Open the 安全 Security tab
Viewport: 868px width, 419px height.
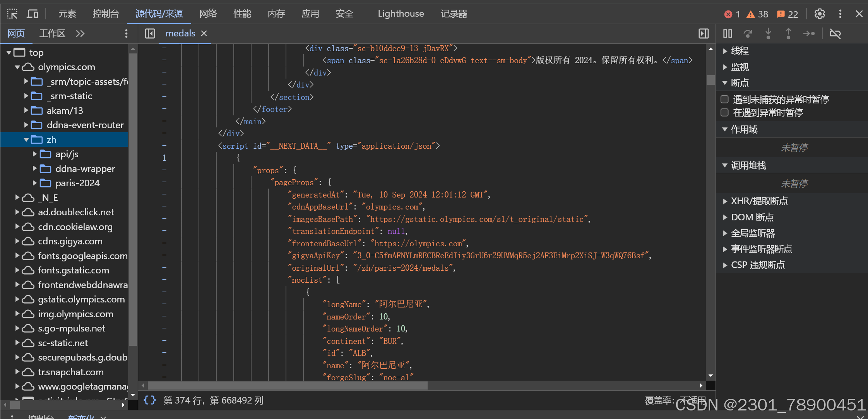[344, 14]
